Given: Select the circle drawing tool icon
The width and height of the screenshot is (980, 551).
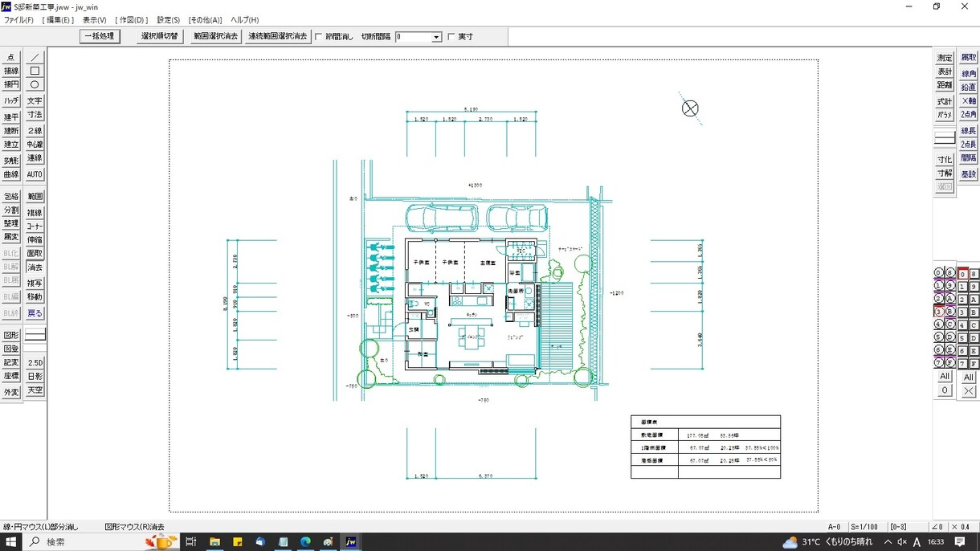Looking at the screenshot, I should 35,84.
